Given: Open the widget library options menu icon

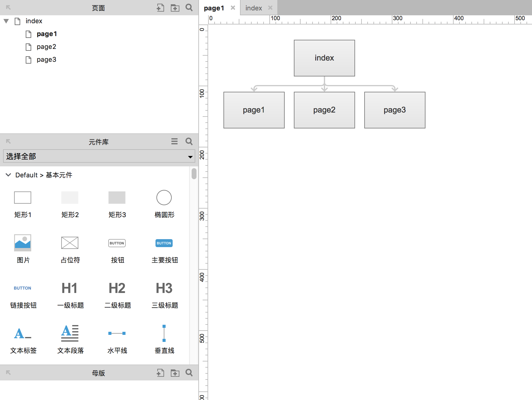Looking at the screenshot, I should 174,141.
